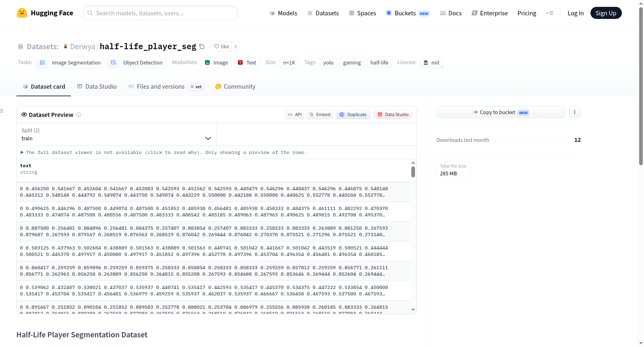This screenshot has width=644, height=347.
Task: Click the Datasets stack icon in the breadcrumb
Action: (x=21, y=46)
